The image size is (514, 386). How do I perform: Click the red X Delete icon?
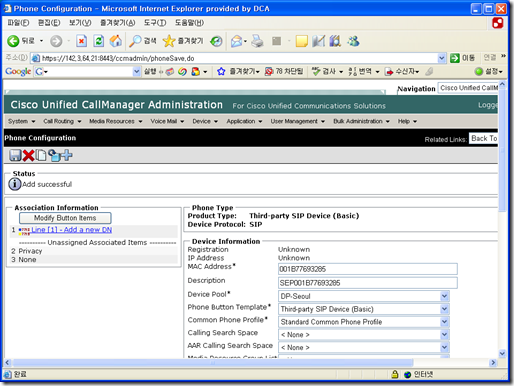(28, 155)
